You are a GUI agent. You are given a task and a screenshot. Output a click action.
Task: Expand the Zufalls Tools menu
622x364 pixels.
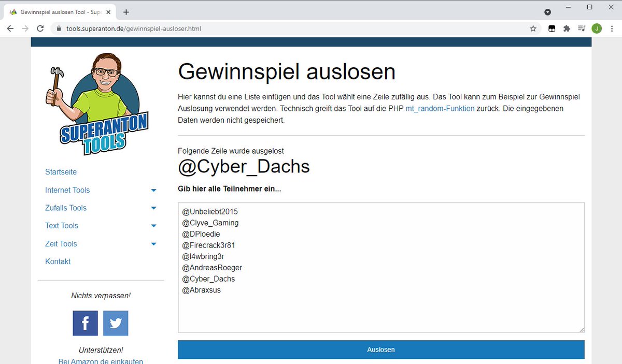point(65,208)
